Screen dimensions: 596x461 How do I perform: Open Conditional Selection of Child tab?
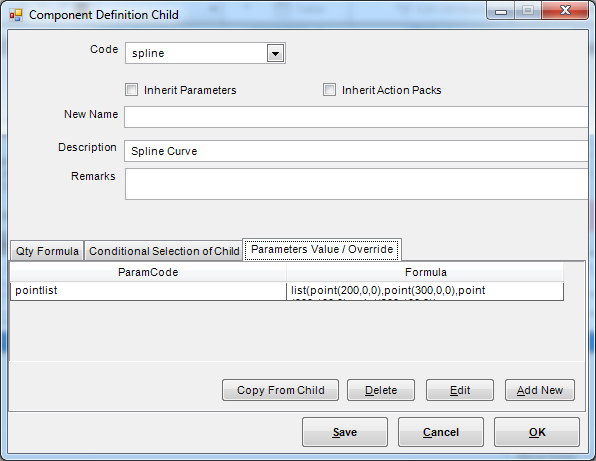click(164, 251)
